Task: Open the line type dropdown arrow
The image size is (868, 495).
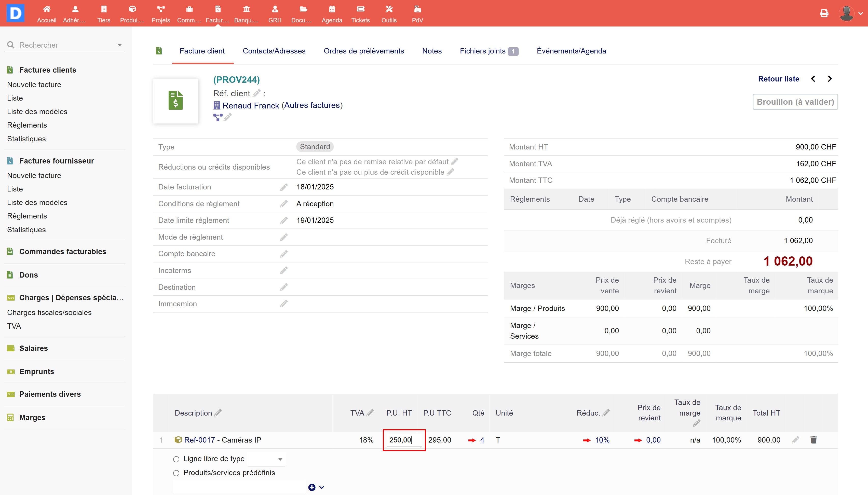Action: 280,459
